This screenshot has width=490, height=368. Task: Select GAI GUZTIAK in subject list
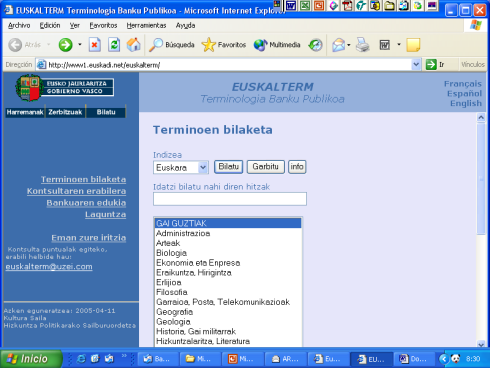[x=228, y=223]
